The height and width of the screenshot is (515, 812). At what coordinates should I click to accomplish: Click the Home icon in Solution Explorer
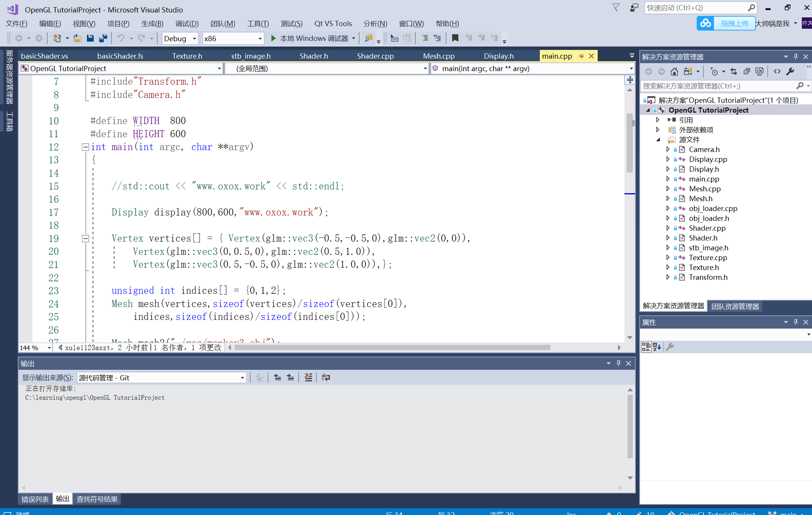coord(674,71)
